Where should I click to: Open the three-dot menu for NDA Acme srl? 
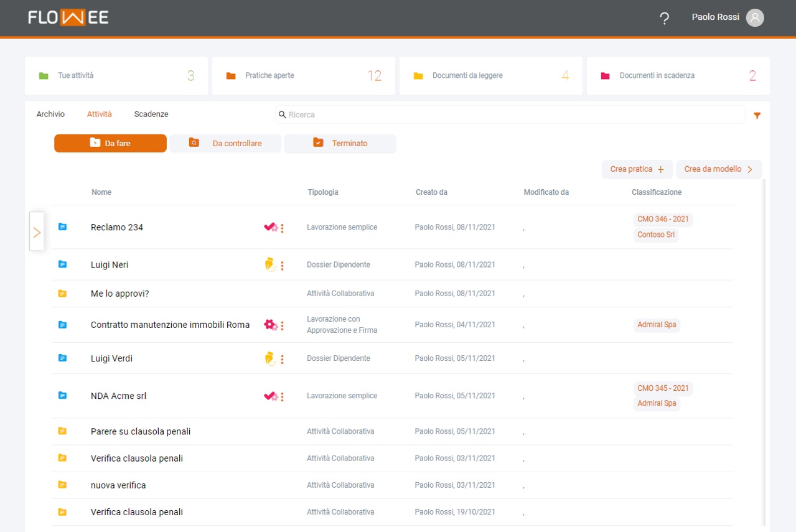pos(282,396)
